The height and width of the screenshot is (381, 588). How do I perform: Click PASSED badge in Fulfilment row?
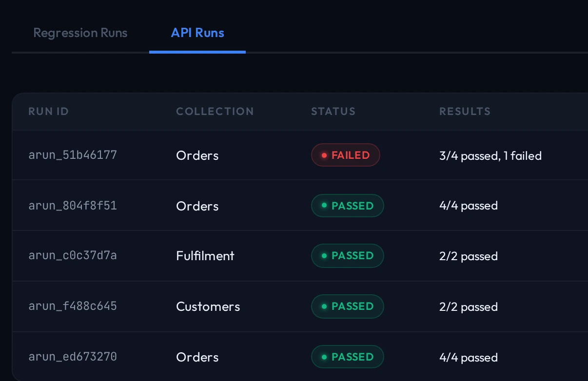348,256
